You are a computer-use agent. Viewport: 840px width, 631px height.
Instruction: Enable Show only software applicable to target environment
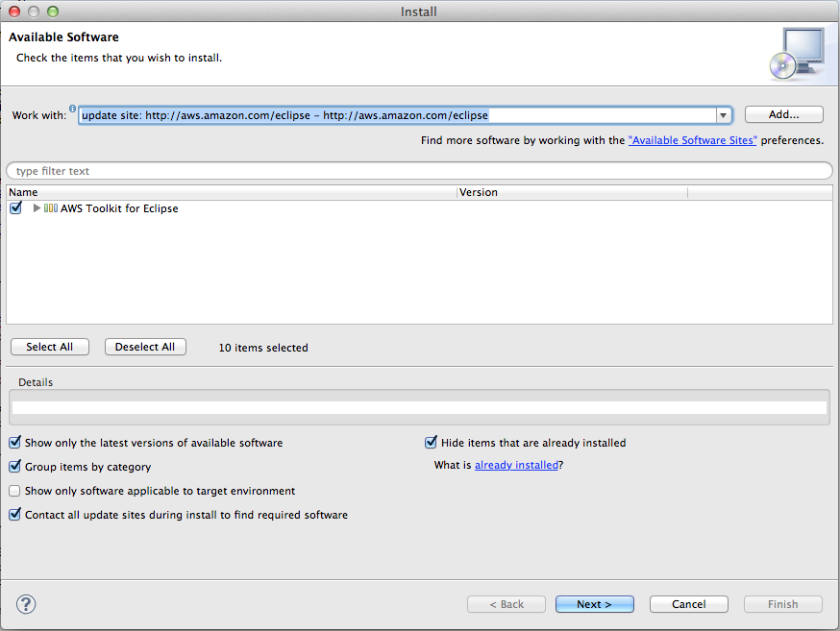tap(15, 491)
